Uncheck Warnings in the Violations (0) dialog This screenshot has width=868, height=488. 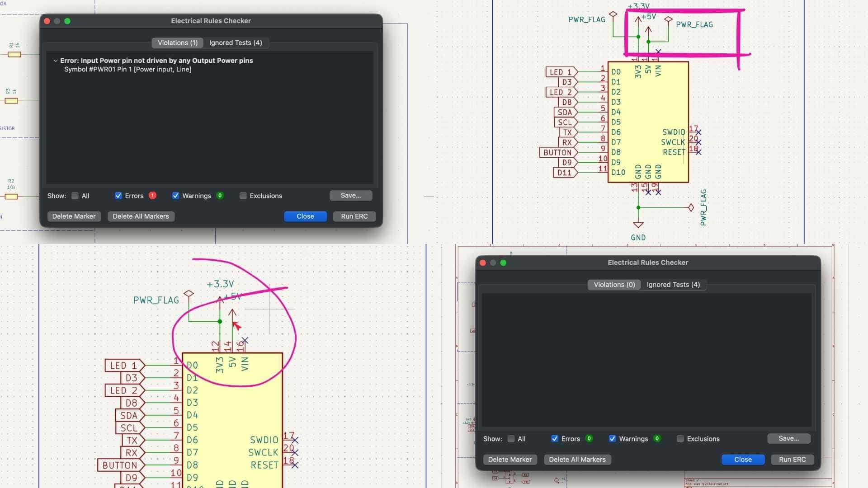612,438
